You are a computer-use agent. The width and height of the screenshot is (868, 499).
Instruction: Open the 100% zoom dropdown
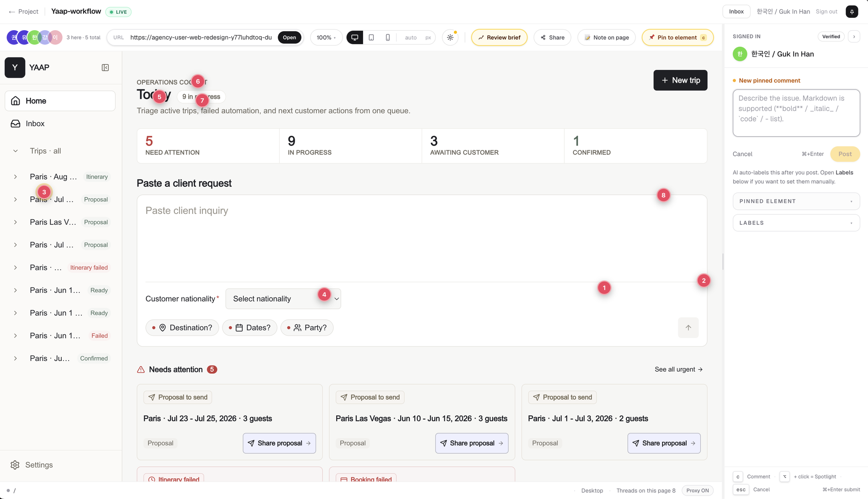(326, 37)
